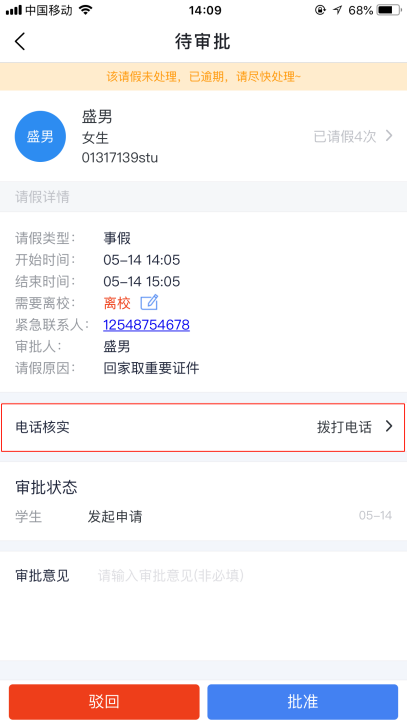
Task: Tap the orange overdue notice banner
Action: click(203, 77)
